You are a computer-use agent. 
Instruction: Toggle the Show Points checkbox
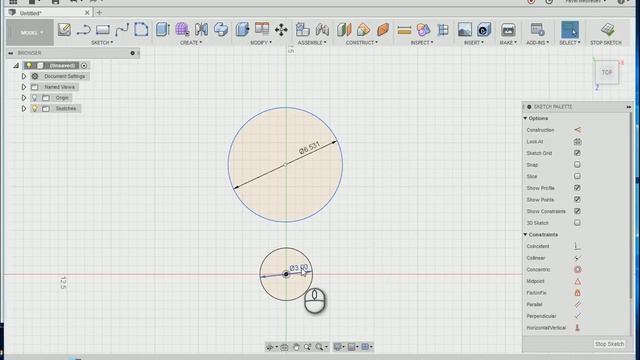tap(577, 200)
